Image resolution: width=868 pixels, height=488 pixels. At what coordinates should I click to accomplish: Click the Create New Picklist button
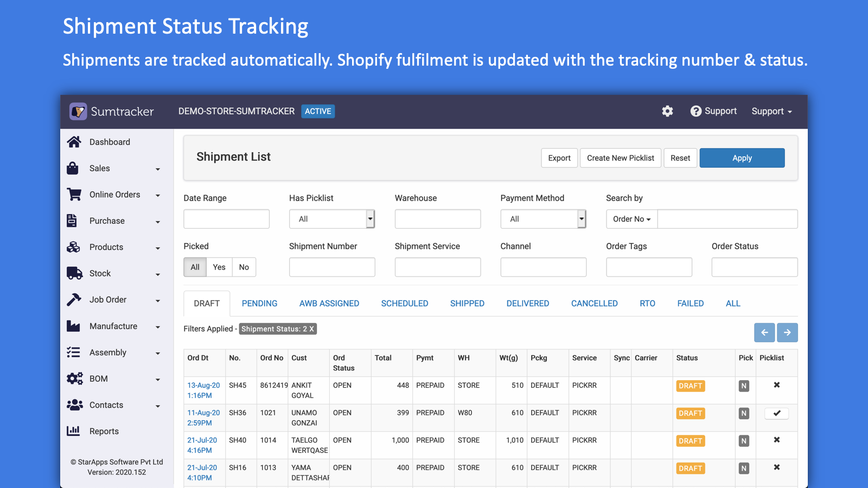(620, 158)
